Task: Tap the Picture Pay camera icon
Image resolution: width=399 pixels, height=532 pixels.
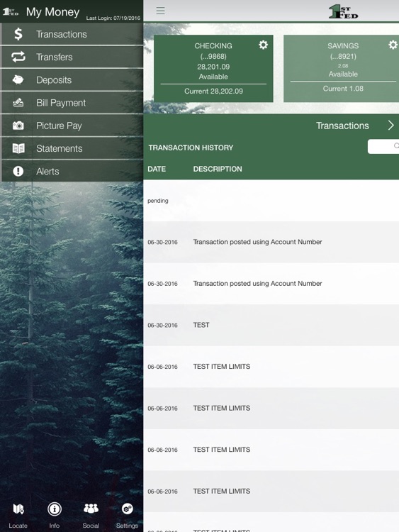Action: click(18, 126)
